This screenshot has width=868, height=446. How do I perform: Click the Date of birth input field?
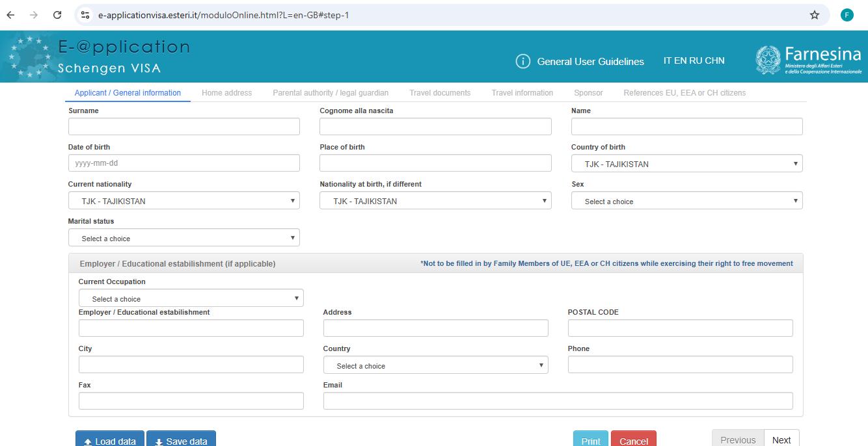[x=184, y=163]
